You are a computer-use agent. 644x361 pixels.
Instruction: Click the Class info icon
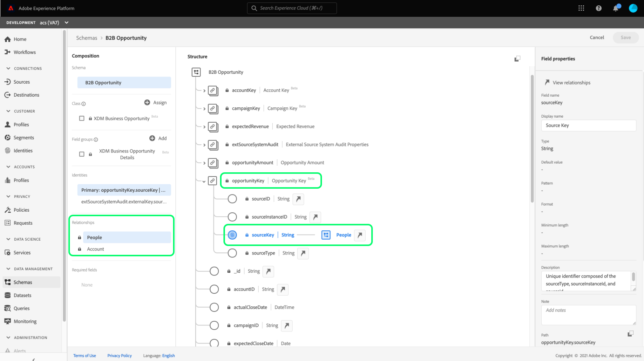coord(84,104)
